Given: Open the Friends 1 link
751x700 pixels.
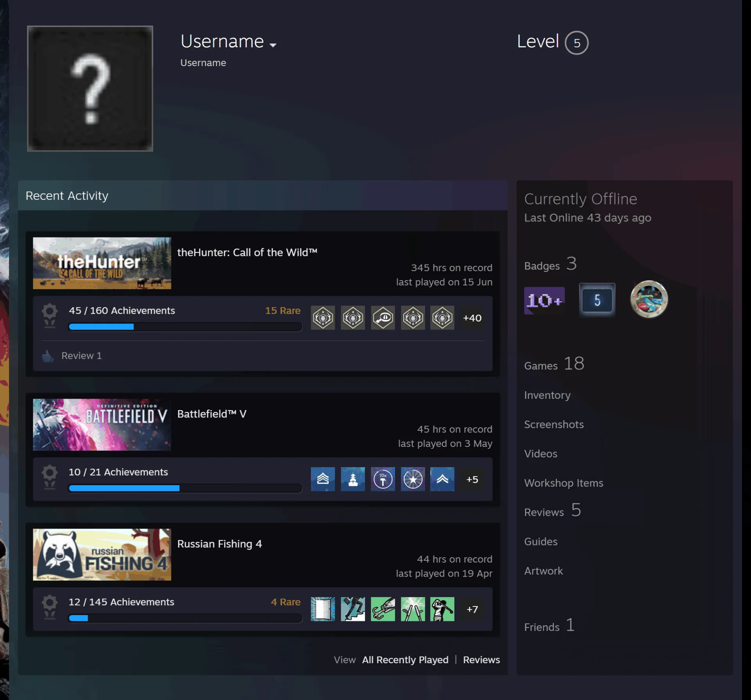Looking at the screenshot, I should click(x=549, y=625).
